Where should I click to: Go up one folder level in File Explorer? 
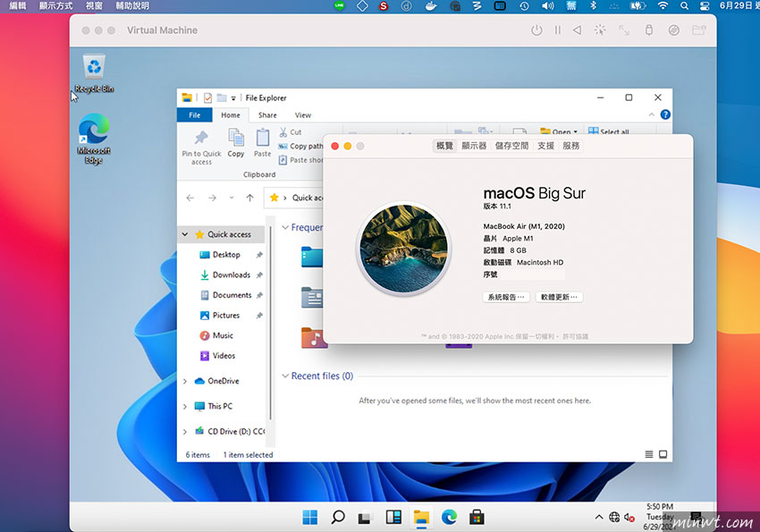(249, 198)
